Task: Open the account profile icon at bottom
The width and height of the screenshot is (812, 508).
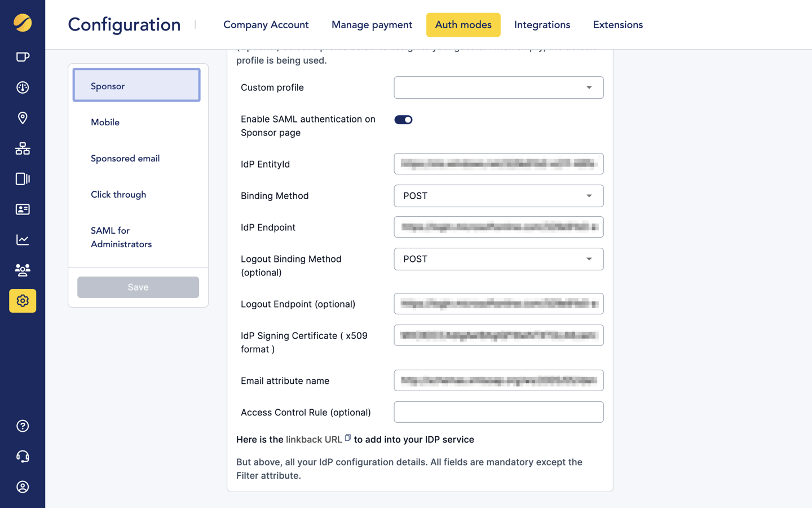Action: coord(23,487)
